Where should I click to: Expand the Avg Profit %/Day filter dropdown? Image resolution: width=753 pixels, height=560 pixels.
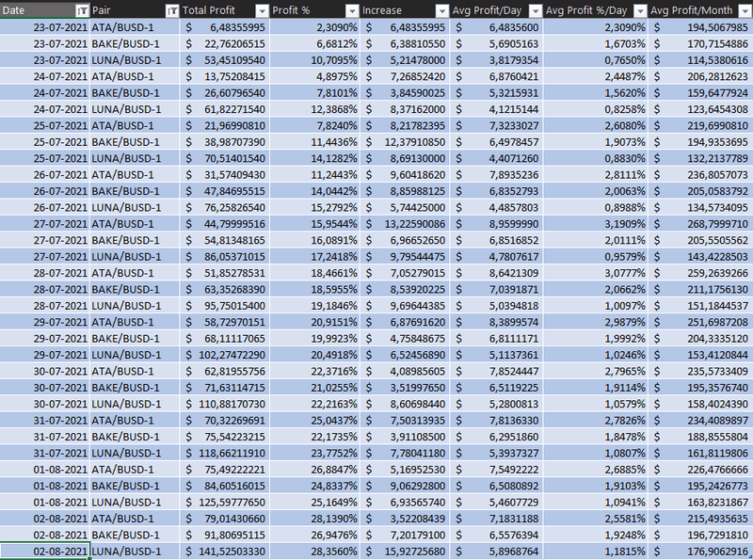[x=640, y=10]
